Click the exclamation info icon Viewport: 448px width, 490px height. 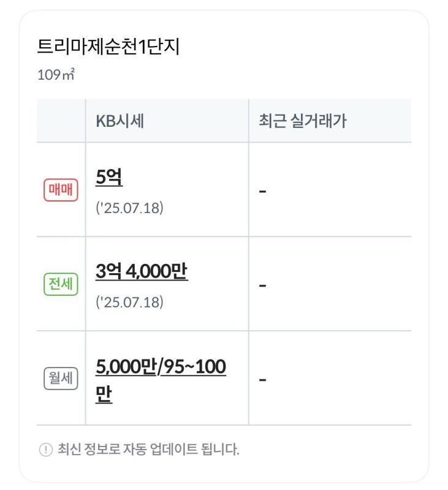[45, 450]
